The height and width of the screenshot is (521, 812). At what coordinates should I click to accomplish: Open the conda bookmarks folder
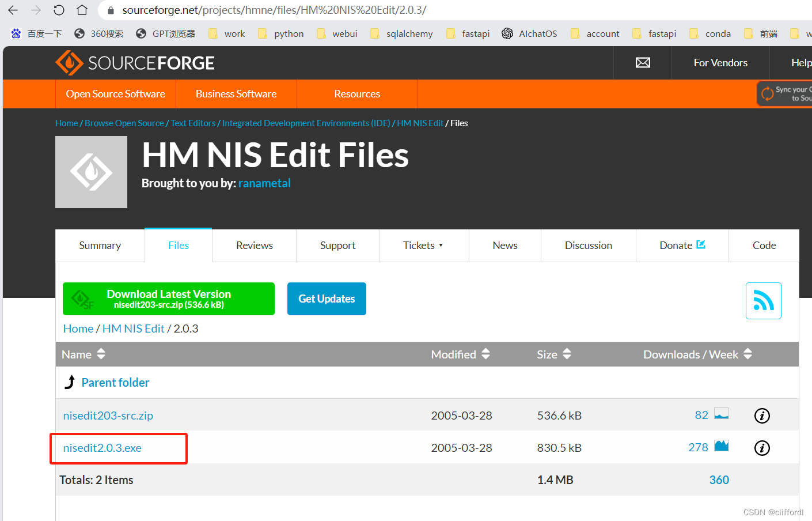click(710, 33)
